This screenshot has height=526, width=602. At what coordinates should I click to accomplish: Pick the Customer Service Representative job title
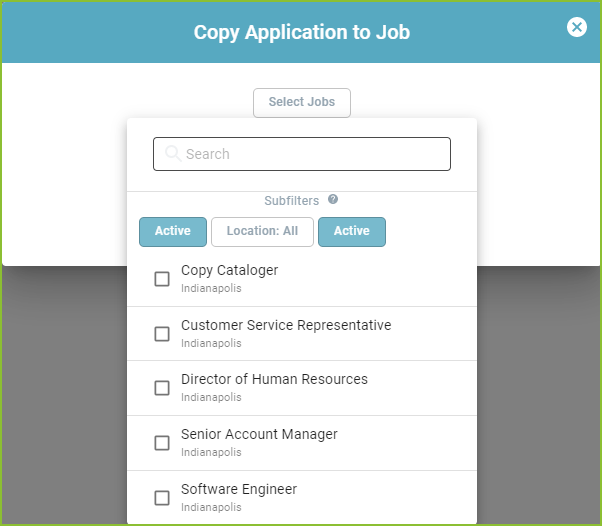coord(286,325)
